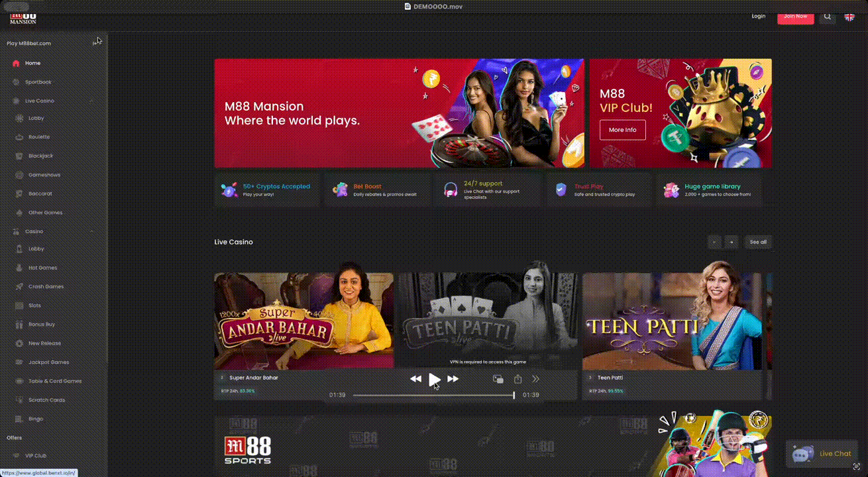Open the Super Andar Bahar game thumbnail
The image size is (868, 477).
(x=303, y=321)
